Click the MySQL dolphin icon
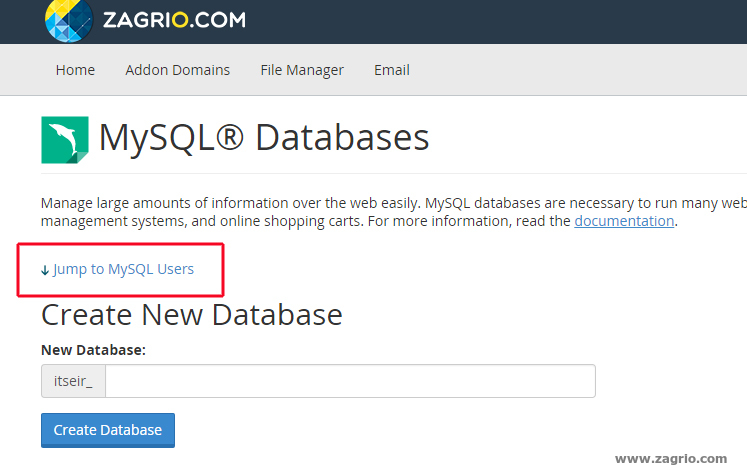The width and height of the screenshot is (747, 470). 65,140
